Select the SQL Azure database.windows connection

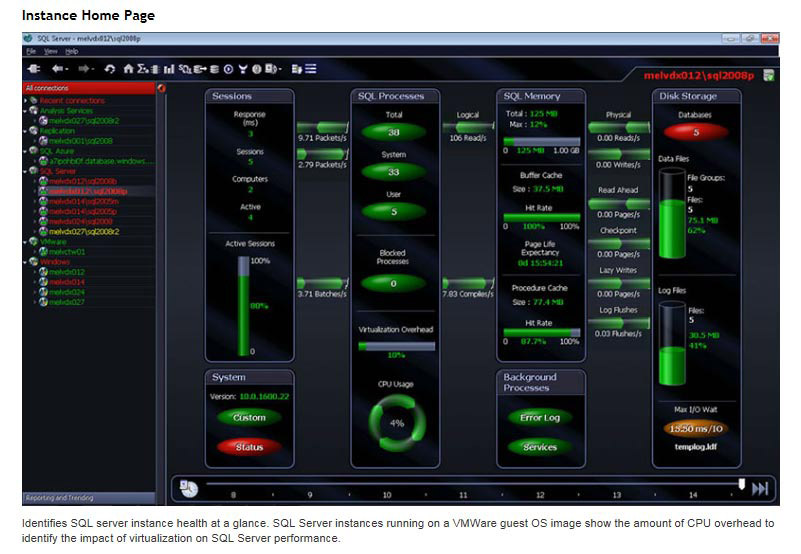(101, 161)
